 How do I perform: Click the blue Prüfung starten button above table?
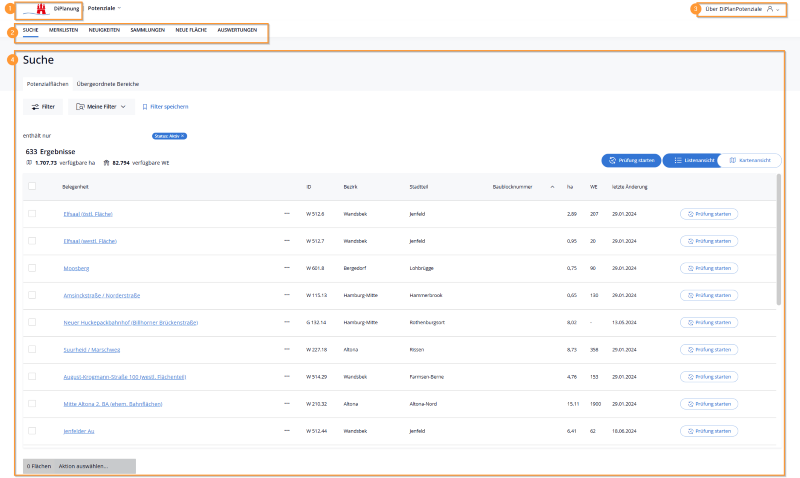pos(630,160)
